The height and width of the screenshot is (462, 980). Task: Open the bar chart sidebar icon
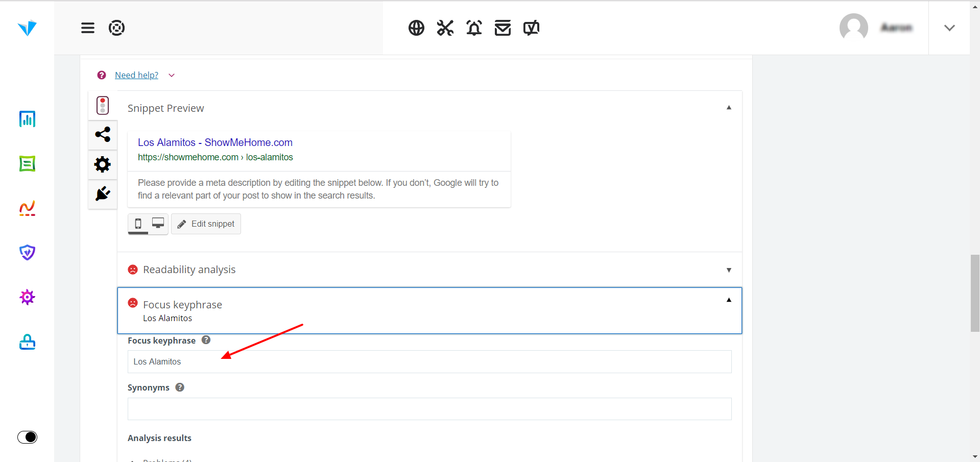[27, 119]
